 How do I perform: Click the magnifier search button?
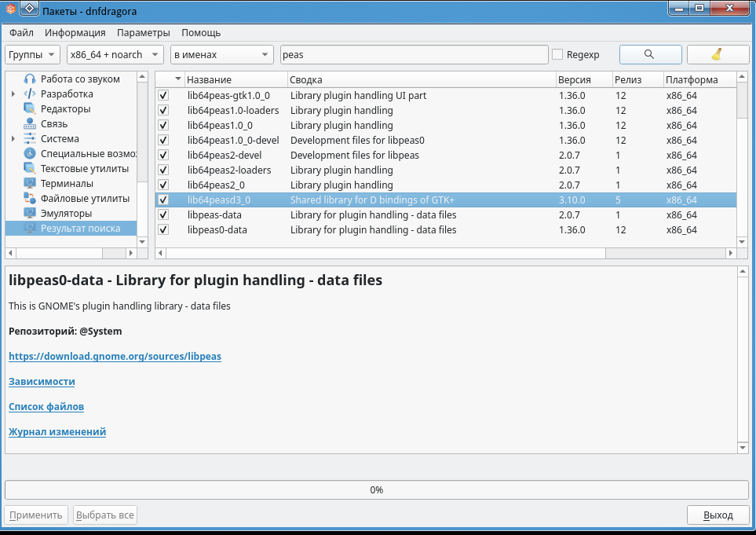pos(650,54)
